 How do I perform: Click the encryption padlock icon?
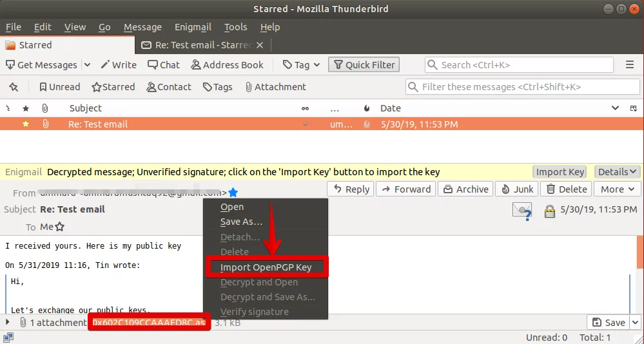point(549,211)
